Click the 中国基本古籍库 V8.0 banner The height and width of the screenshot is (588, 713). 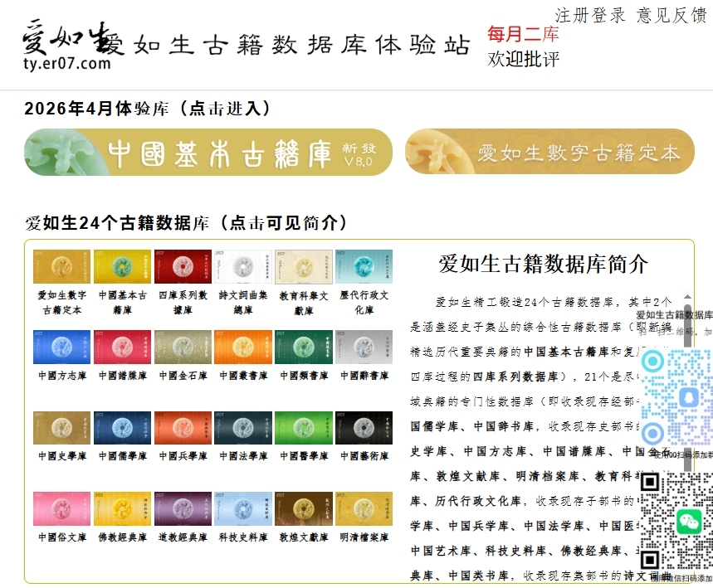pos(208,153)
